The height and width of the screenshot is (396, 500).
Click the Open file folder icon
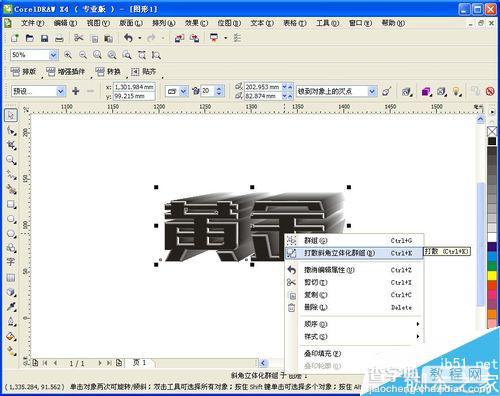[30, 38]
